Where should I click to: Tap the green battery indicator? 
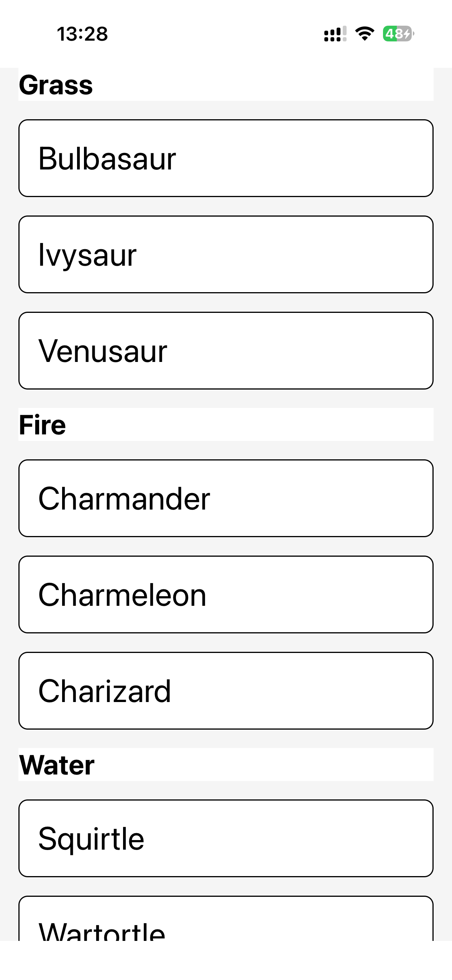coord(398,34)
